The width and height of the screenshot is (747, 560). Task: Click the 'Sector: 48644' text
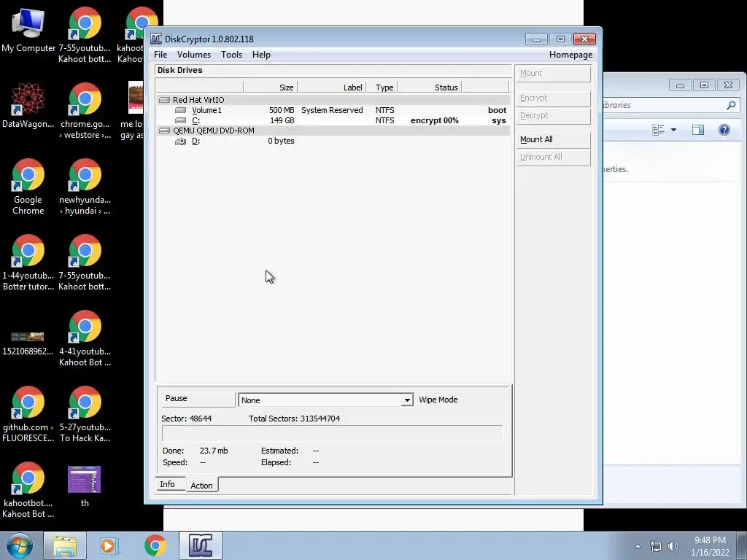pyautogui.click(x=186, y=419)
